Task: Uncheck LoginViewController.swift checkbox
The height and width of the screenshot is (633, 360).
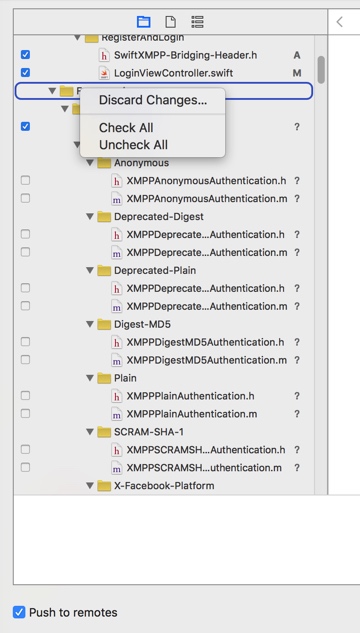Action: coord(25,73)
